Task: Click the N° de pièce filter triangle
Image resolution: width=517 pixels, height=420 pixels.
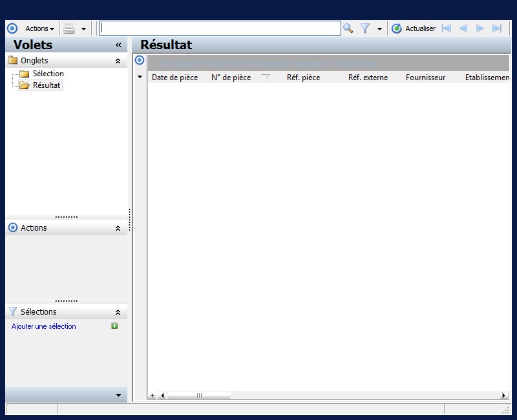Action: pyautogui.click(x=266, y=77)
